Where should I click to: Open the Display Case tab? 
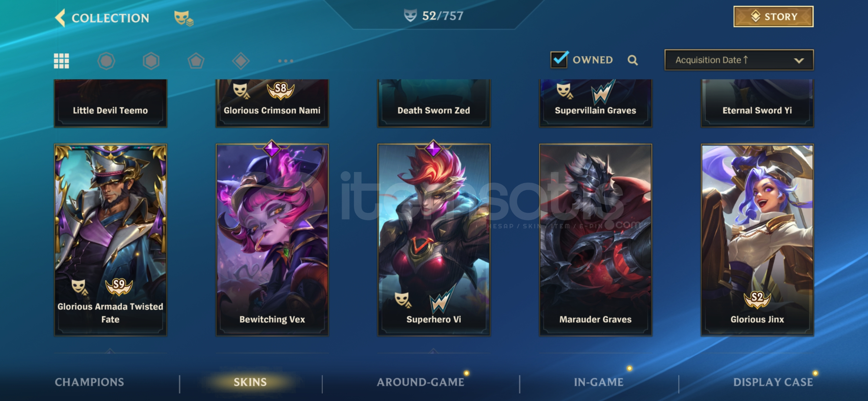point(773,382)
